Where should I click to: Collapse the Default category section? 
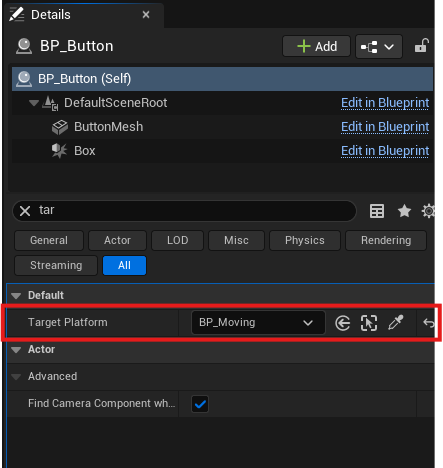pos(16,295)
